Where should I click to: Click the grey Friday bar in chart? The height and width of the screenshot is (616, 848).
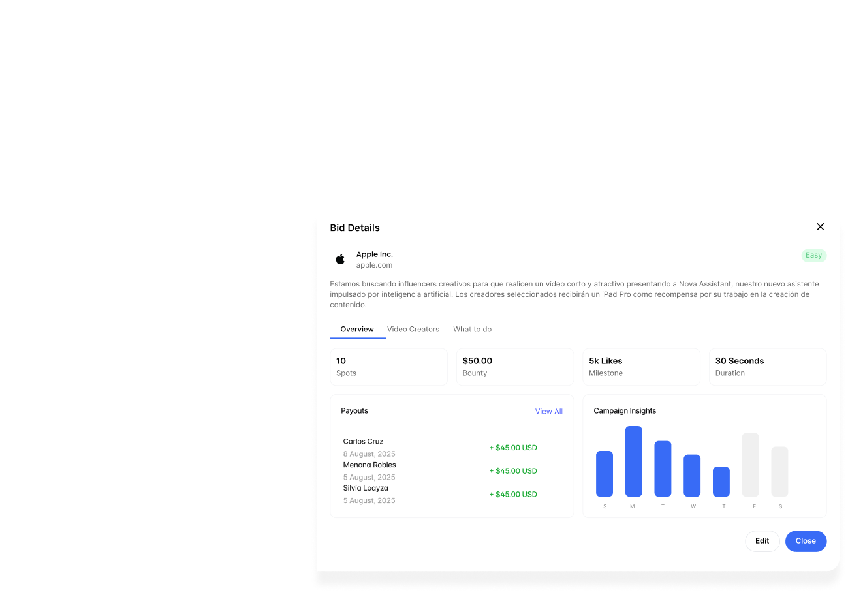pyautogui.click(x=750, y=465)
